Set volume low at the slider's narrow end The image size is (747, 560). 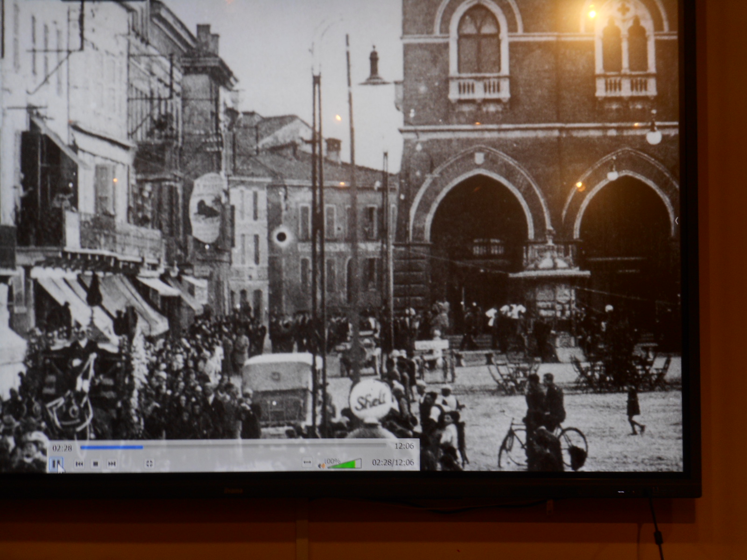tap(330, 466)
